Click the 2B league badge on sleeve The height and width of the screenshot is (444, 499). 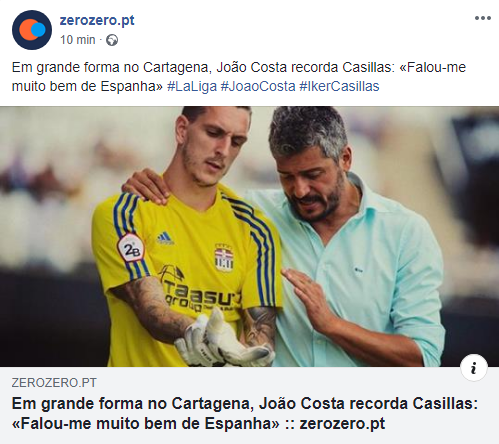(131, 249)
